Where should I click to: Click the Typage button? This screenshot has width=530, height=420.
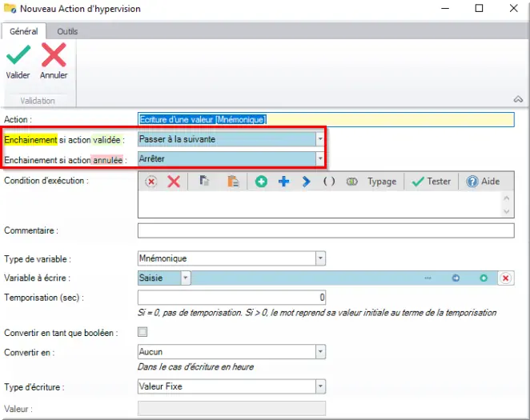(x=382, y=182)
